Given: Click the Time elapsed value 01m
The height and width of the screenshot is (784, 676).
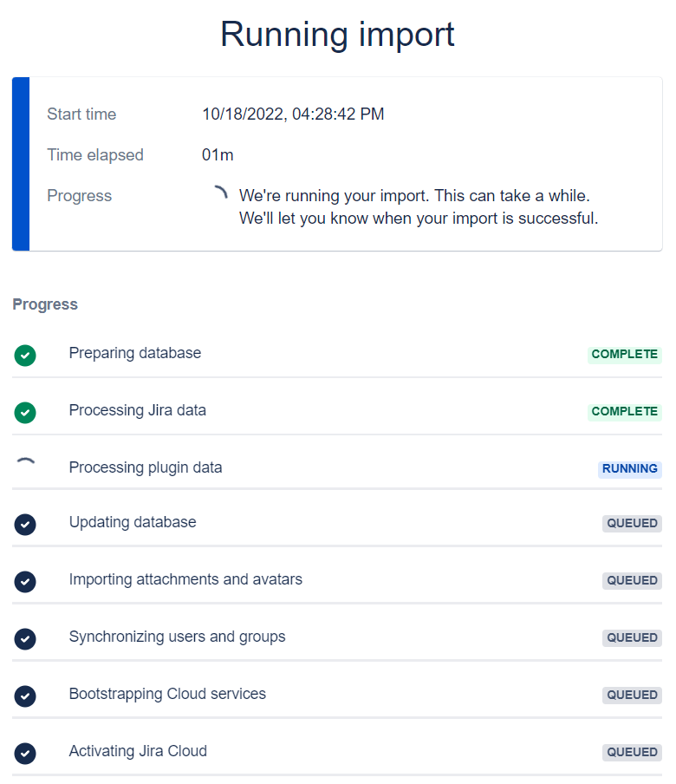Looking at the screenshot, I should click(218, 155).
